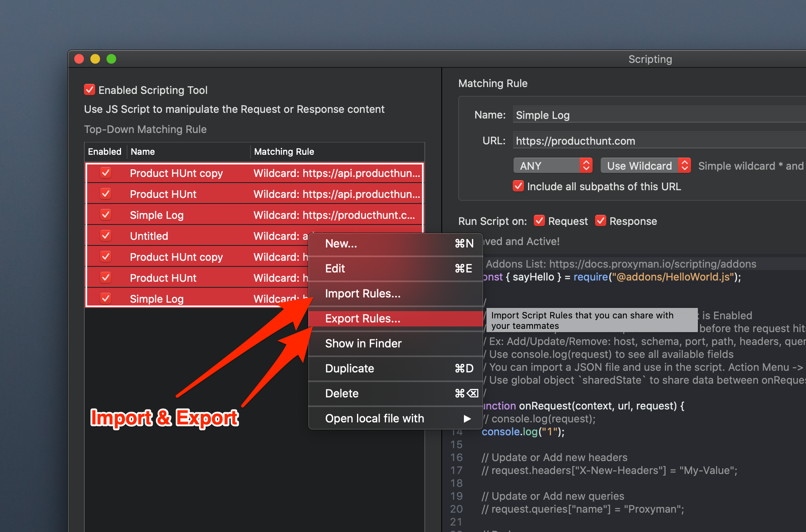Open the Use Wildcard dropdown
The image size is (806, 532).
645,166
